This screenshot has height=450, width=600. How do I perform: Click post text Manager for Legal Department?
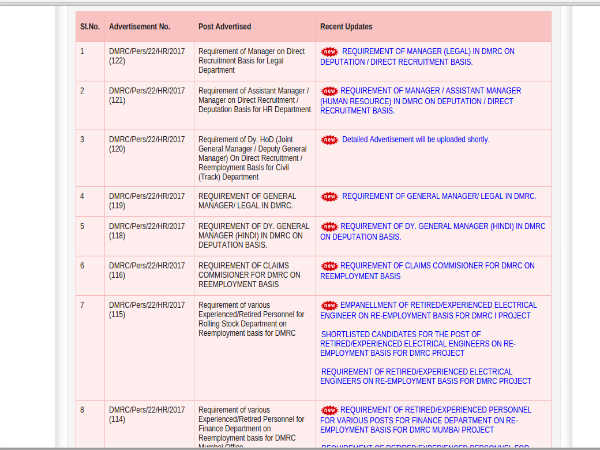(x=251, y=60)
